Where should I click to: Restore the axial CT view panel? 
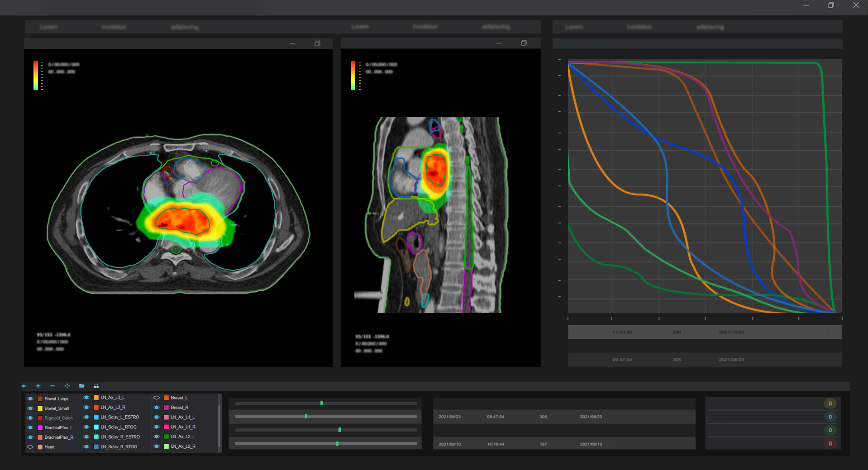317,43
